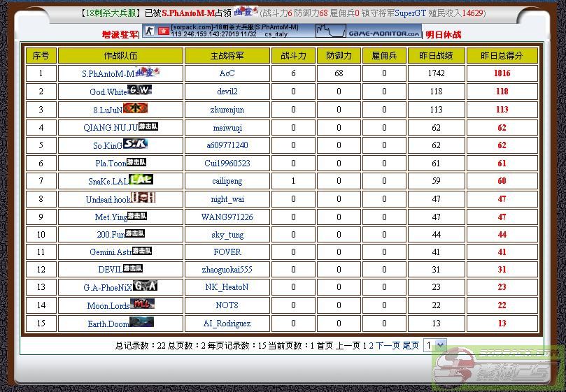This screenshot has height=392, width=566.
Task: Click the Game-Monitor.com banner graph
Action: pos(369,31)
